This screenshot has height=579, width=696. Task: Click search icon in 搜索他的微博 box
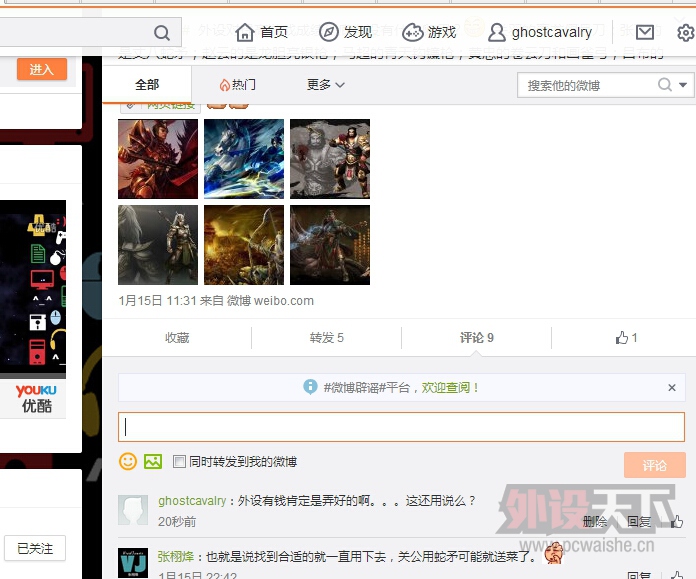pyautogui.click(x=665, y=84)
